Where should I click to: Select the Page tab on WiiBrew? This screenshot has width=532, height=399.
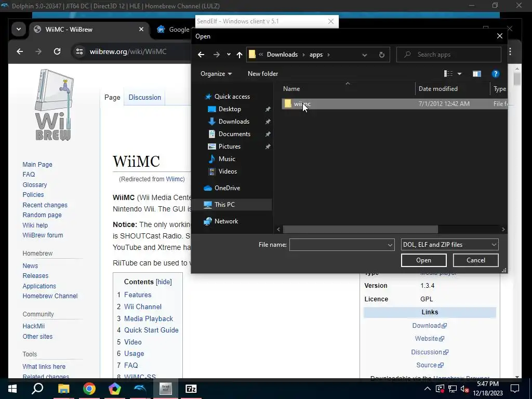[x=112, y=97]
